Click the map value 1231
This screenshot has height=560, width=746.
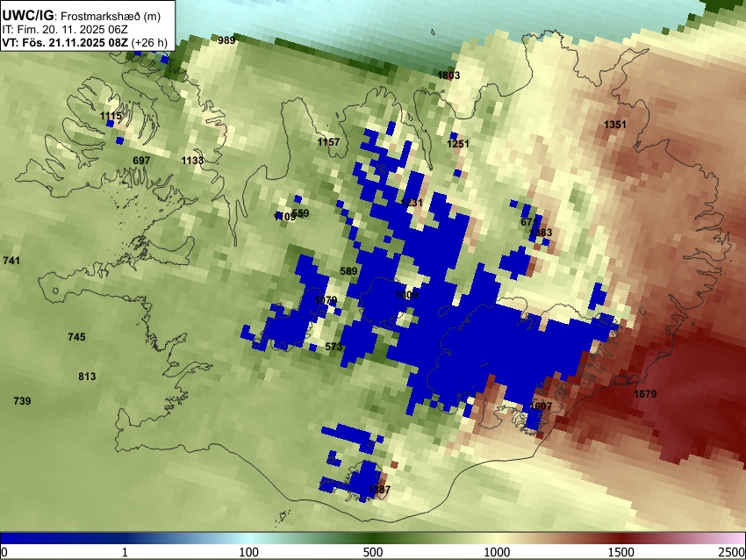point(412,203)
